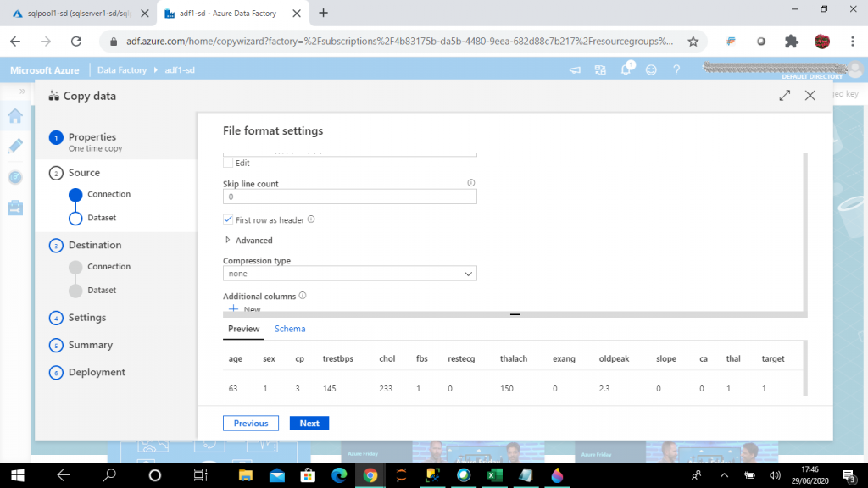Switch to the sqlpool1-sd browser tab
The height and width of the screenshot is (488, 868).
[x=79, y=14]
